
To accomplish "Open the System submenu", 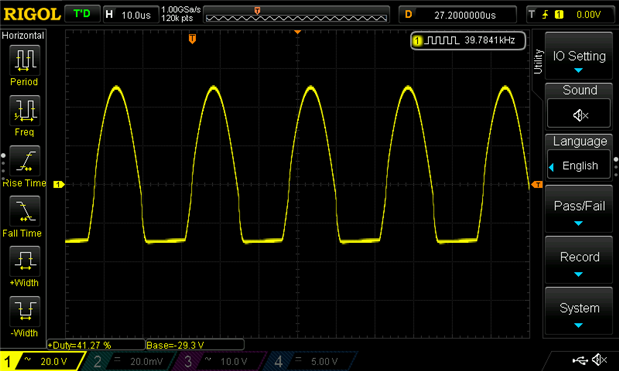I will click(579, 312).
